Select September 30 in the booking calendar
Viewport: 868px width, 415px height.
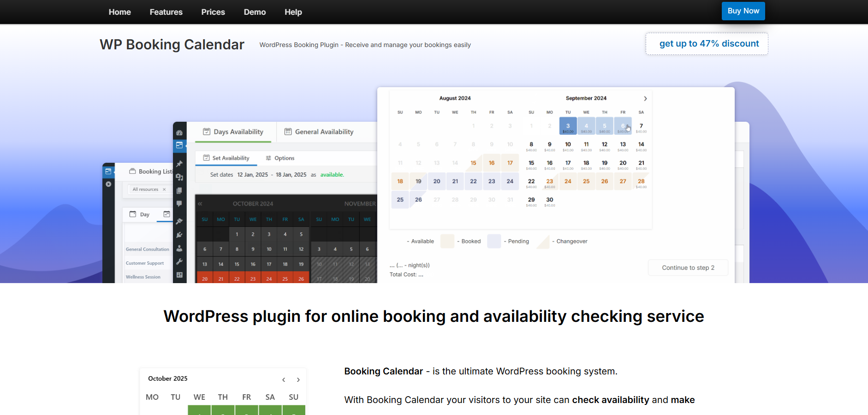(x=550, y=200)
